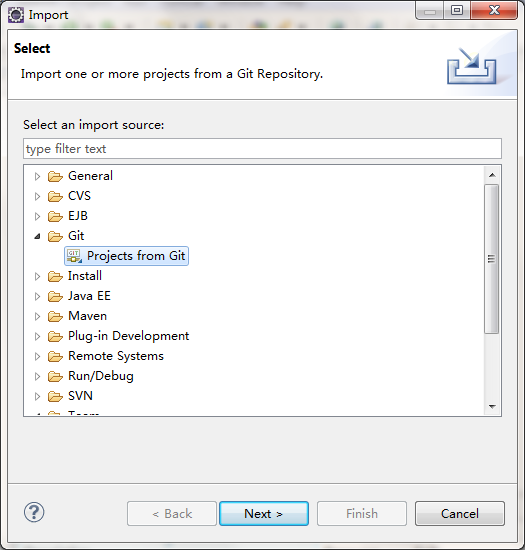Open help with the question mark icon

[34, 512]
